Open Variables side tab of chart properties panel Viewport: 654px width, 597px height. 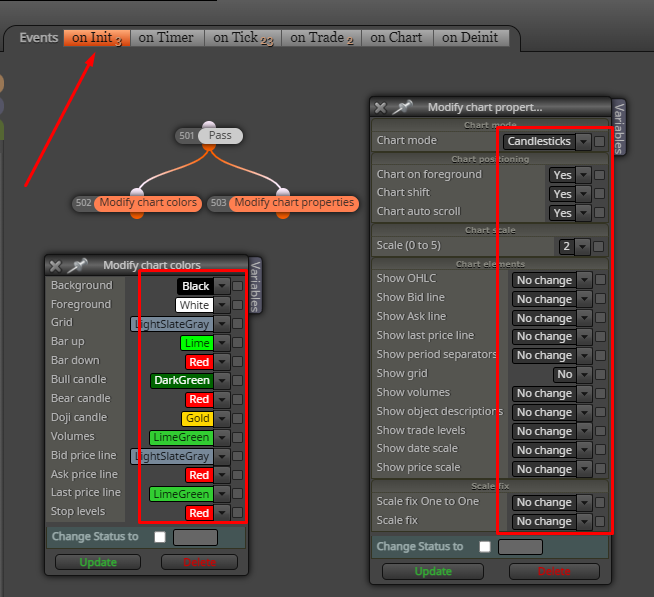click(x=619, y=128)
